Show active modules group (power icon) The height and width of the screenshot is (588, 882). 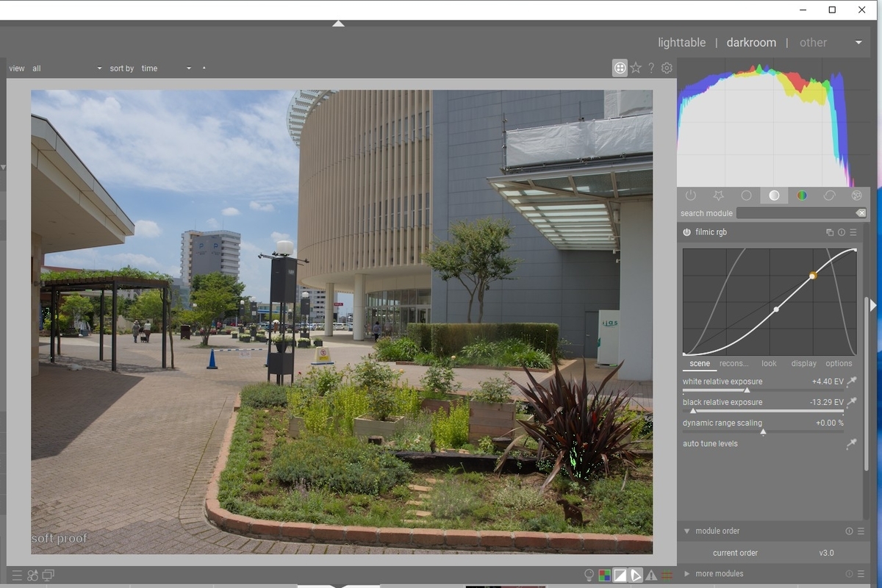tap(690, 196)
